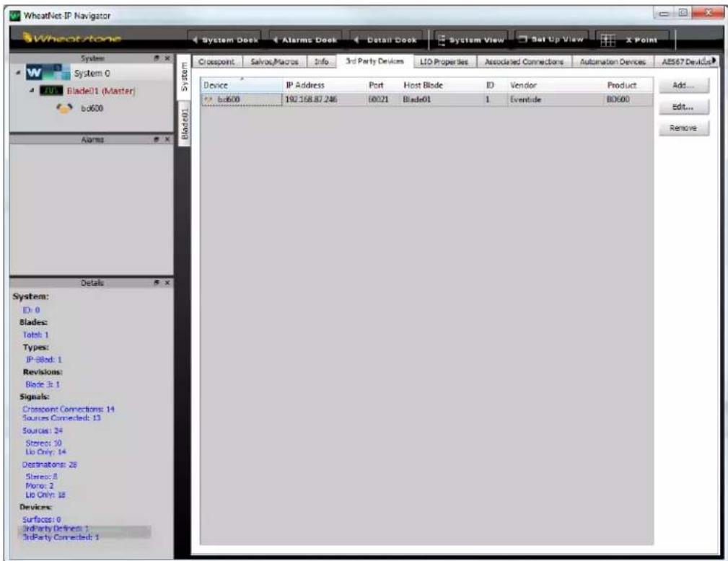Select bd600 in the System tree
The width and height of the screenshot is (728, 561).
[x=92, y=108]
